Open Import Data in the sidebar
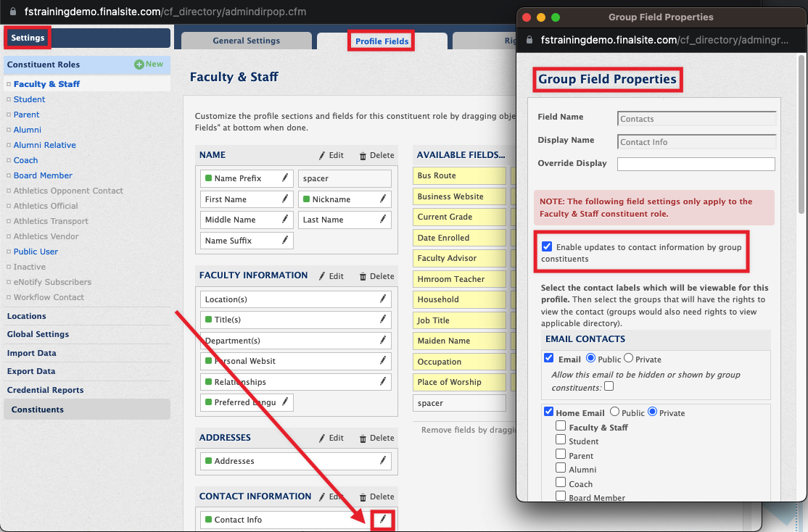This screenshot has height=532, width=808. (x=31, y=353)
